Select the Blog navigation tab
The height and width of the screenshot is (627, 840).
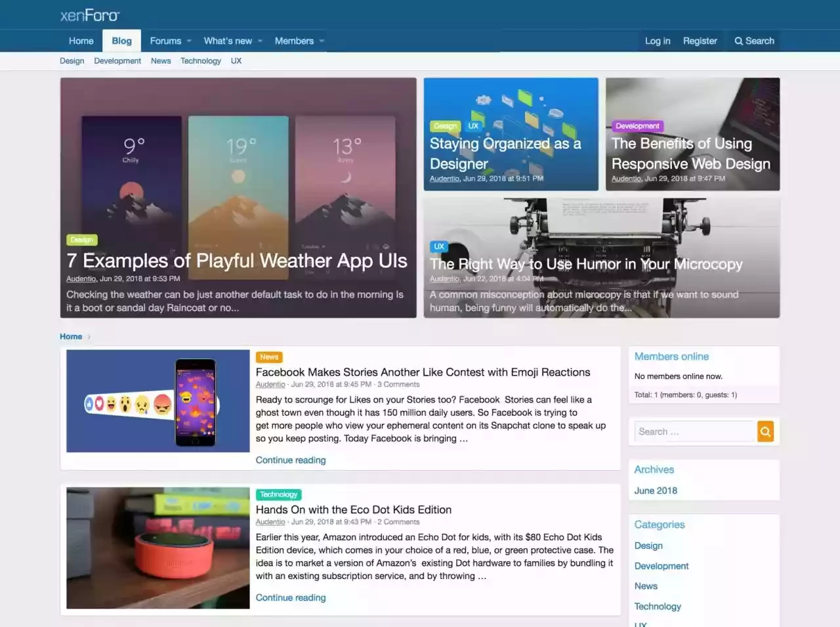tap(121, 41)
